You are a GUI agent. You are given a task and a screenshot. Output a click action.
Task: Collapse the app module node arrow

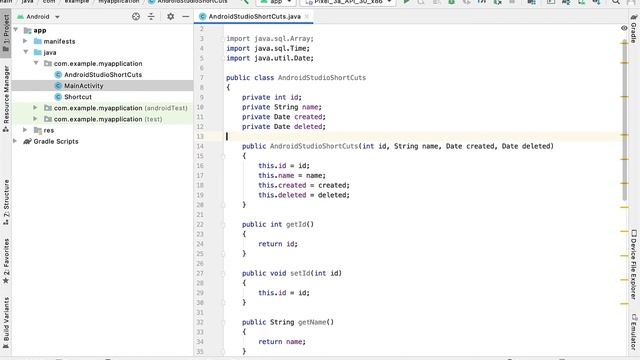coord(16,30)
